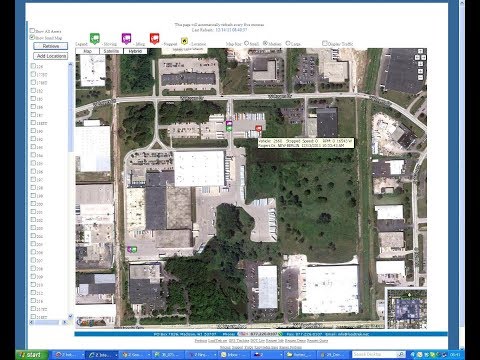The image size is (480, 360).
Task: Click the overview mini map thumbnail
Action: tap(406, 309)
